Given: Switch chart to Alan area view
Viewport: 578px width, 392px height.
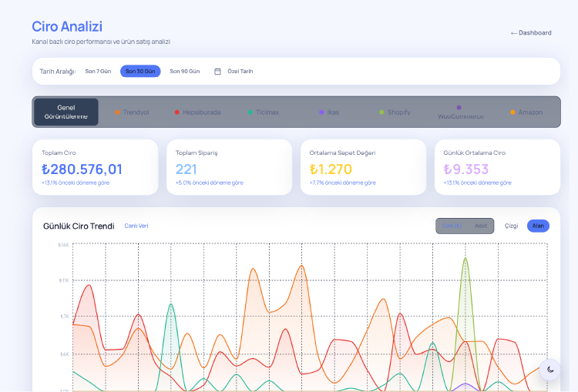Looking at the screenshot, I should click(x=538, y=226).
